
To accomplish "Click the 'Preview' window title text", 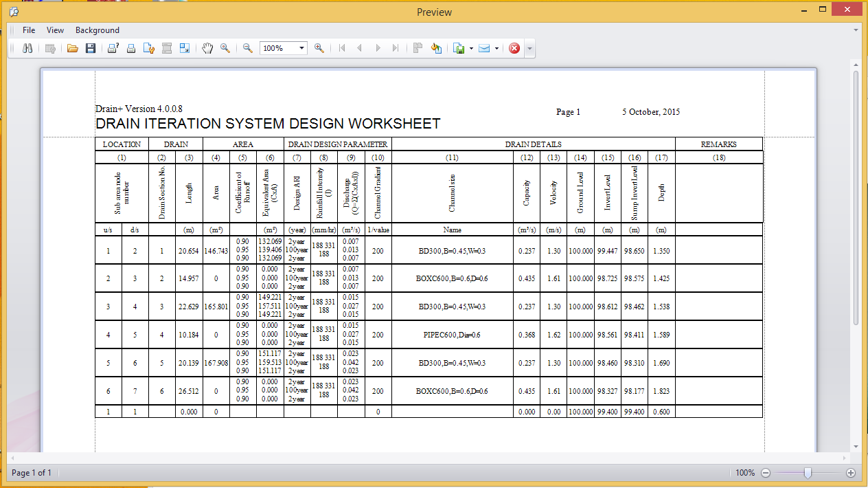I will [x=434, y=12].
